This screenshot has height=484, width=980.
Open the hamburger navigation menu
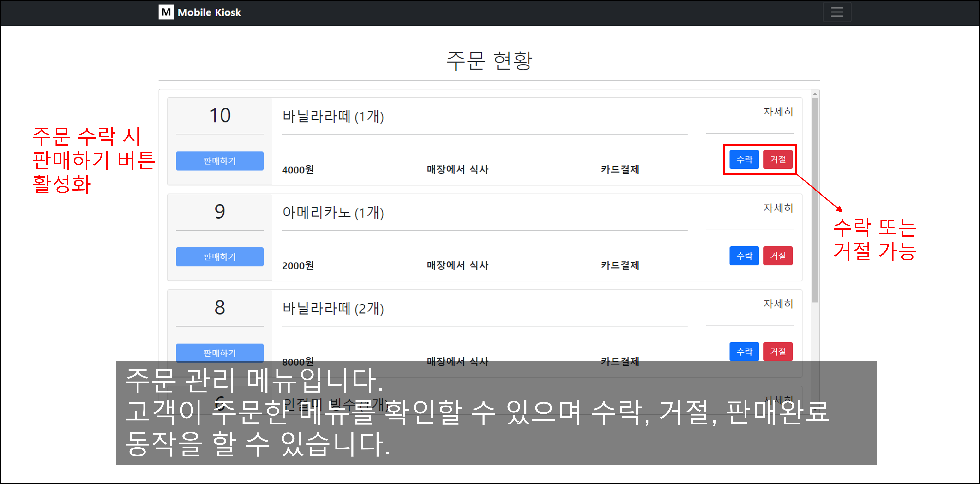tap(836, 12)
